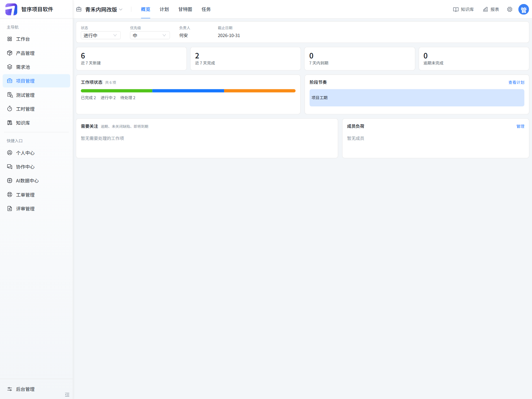The image size is (532, 399).
Task: Open 工时管理 stopwatch icon
Action: point(10,109)
